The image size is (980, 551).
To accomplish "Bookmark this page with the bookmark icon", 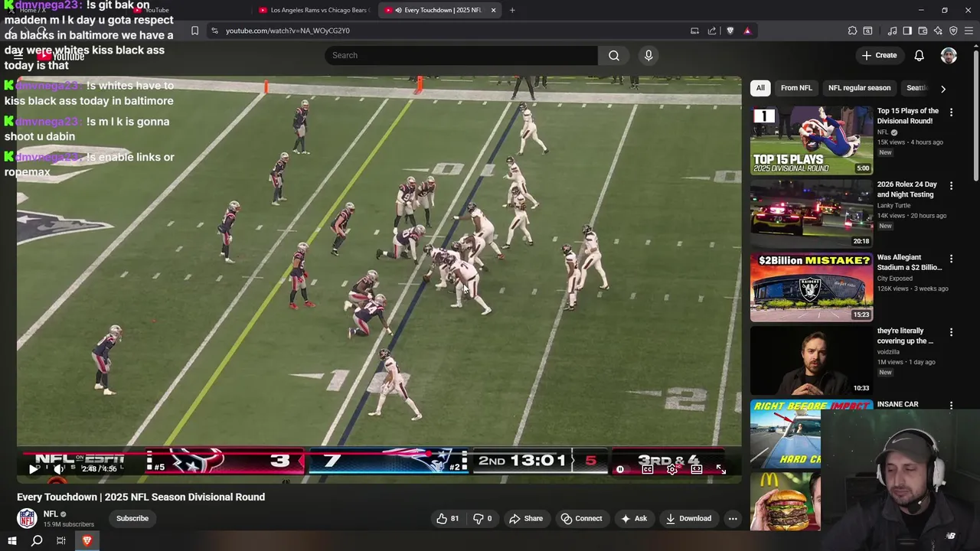I will click(x=194, y=31).
